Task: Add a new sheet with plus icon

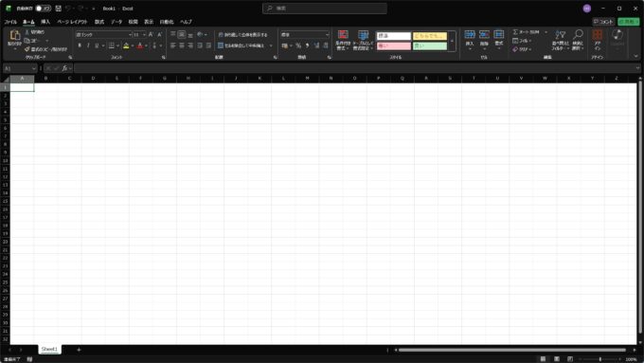Action: point(79,350)
